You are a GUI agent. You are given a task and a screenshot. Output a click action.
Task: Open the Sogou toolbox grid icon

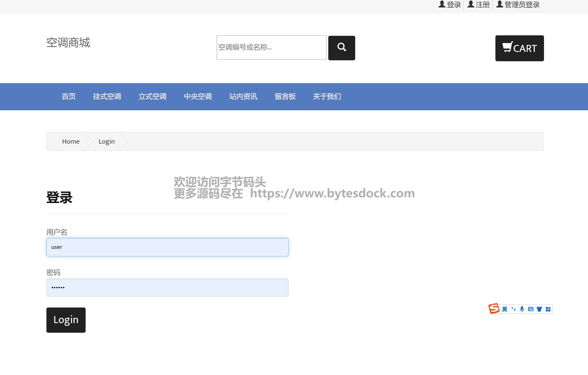tap(548, 309)
